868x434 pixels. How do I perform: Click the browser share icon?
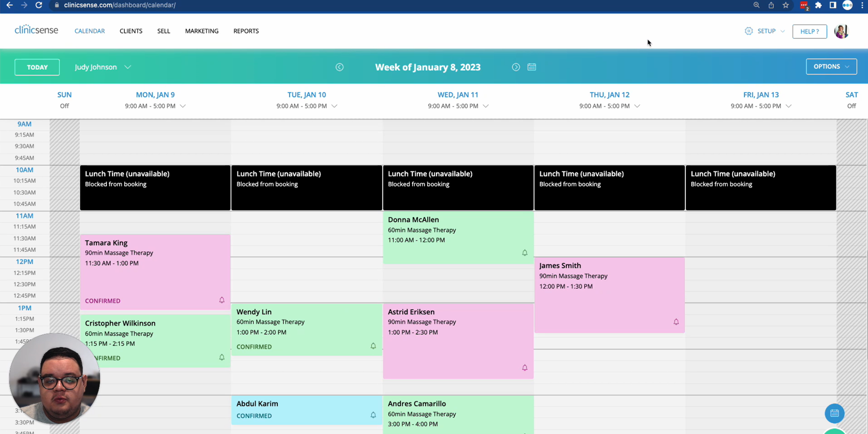click(x=771, y=5)
